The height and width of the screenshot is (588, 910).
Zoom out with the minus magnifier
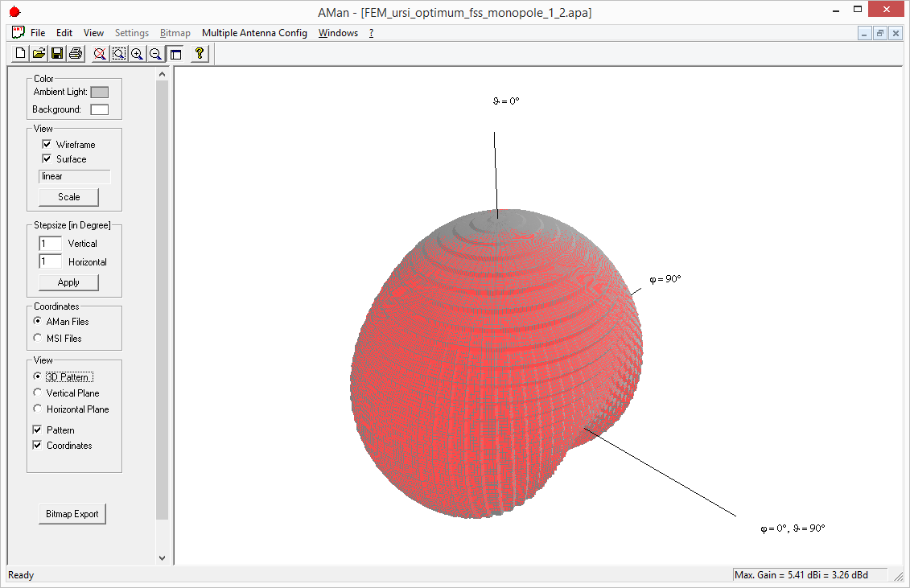click(x=155, y=54)
